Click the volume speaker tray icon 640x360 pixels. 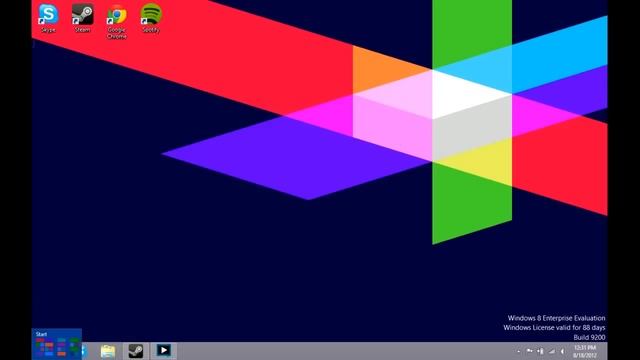coord(562,351)
